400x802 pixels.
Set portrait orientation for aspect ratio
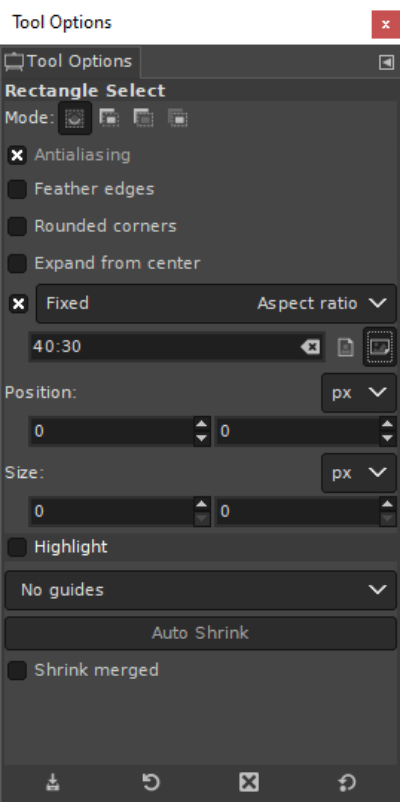point(346,347)
